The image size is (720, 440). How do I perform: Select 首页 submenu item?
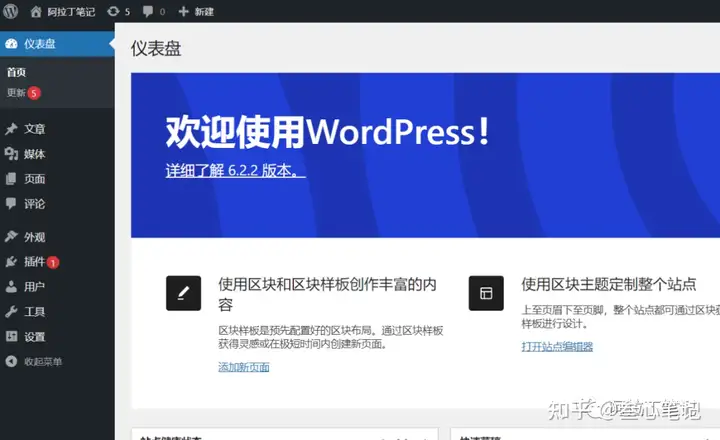click(17, 72)
